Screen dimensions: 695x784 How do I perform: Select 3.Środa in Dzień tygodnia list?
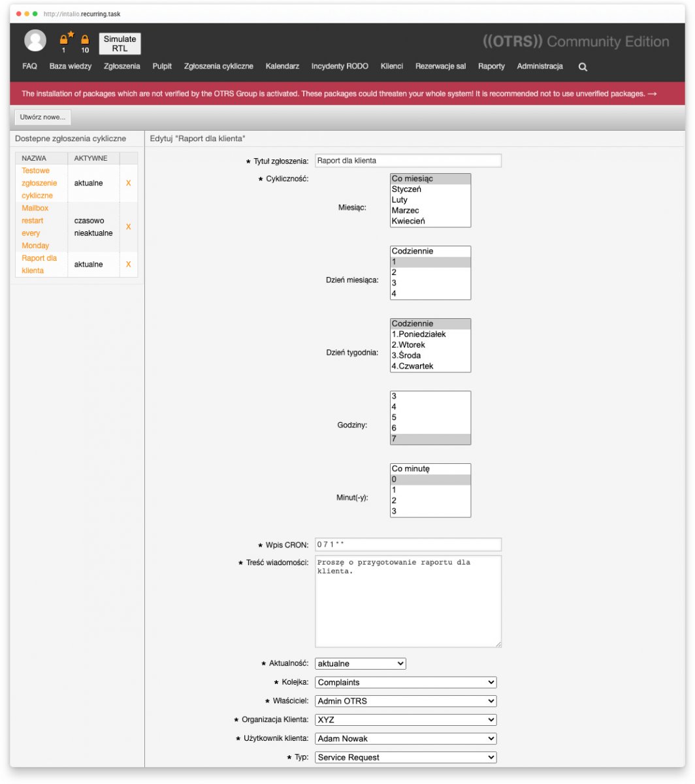tap(430, 355)
